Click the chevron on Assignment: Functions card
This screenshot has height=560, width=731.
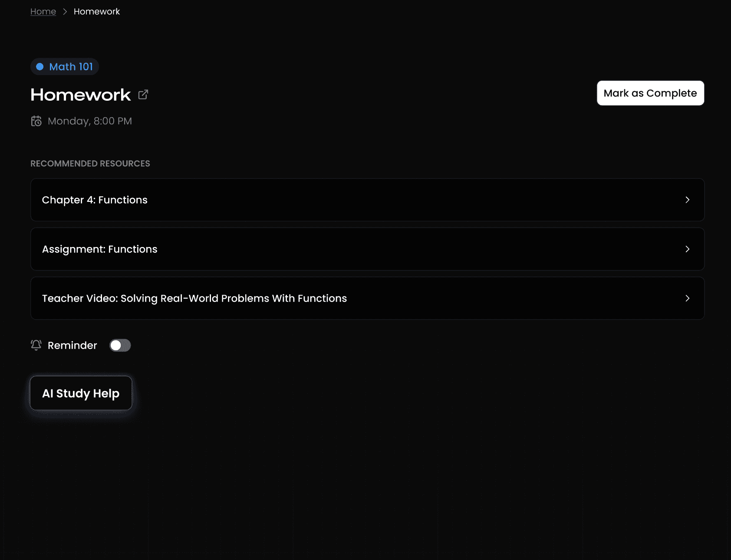click(687, 249)
